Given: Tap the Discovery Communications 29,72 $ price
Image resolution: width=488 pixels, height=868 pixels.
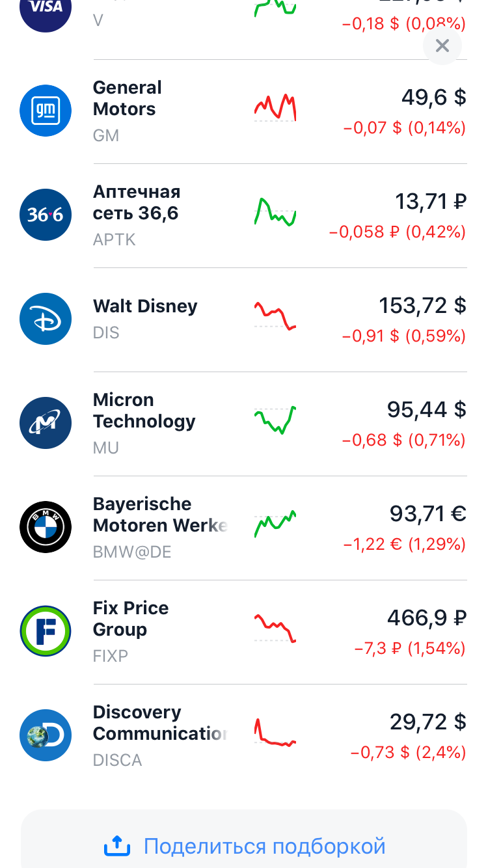Looking at the screenshot, I should [x=427, y=722].
